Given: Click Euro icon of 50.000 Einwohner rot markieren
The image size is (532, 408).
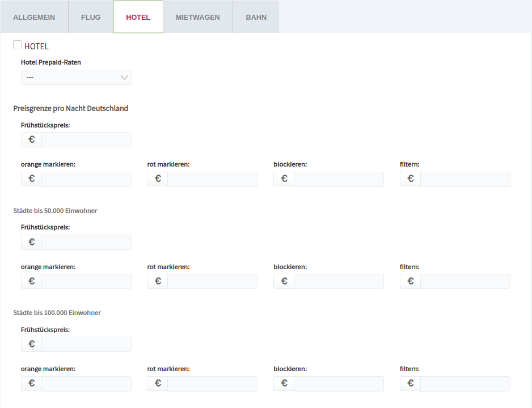Looking at the screenshot, I should 158,281.
